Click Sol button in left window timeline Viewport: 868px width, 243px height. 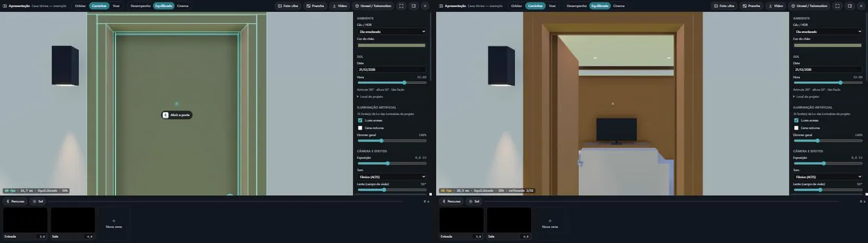click(37, 201)
